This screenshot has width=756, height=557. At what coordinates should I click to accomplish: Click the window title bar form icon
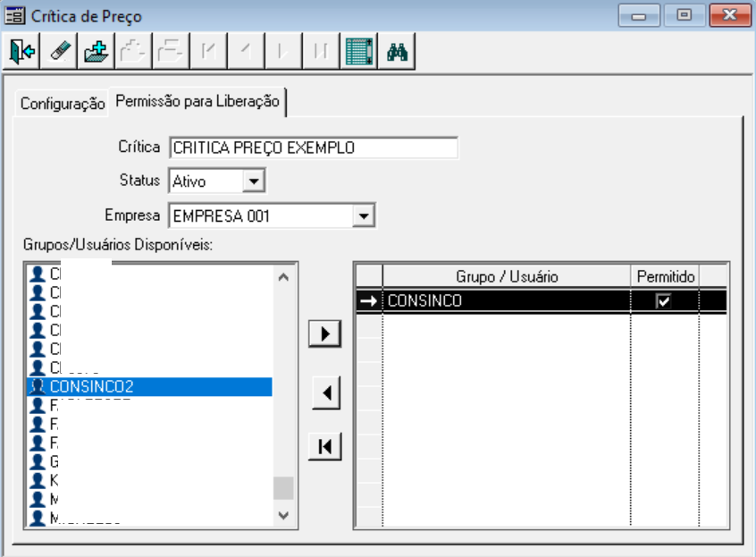click(14, 16)
